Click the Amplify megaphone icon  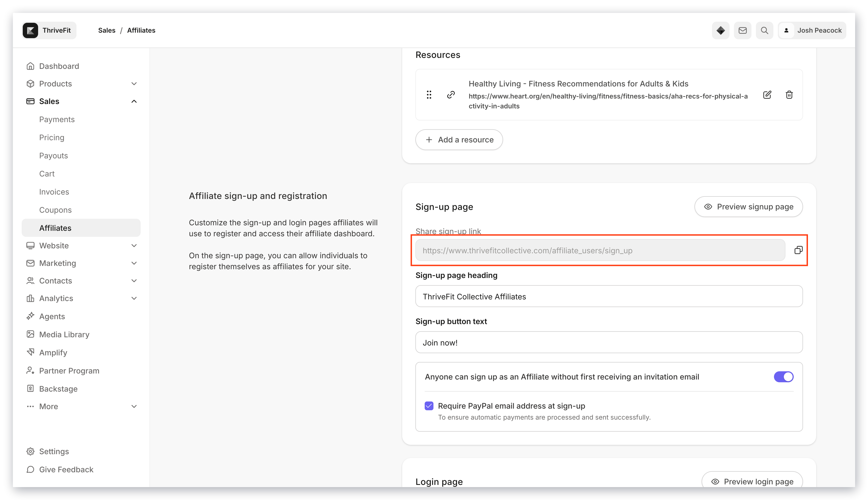coord(30,352)
